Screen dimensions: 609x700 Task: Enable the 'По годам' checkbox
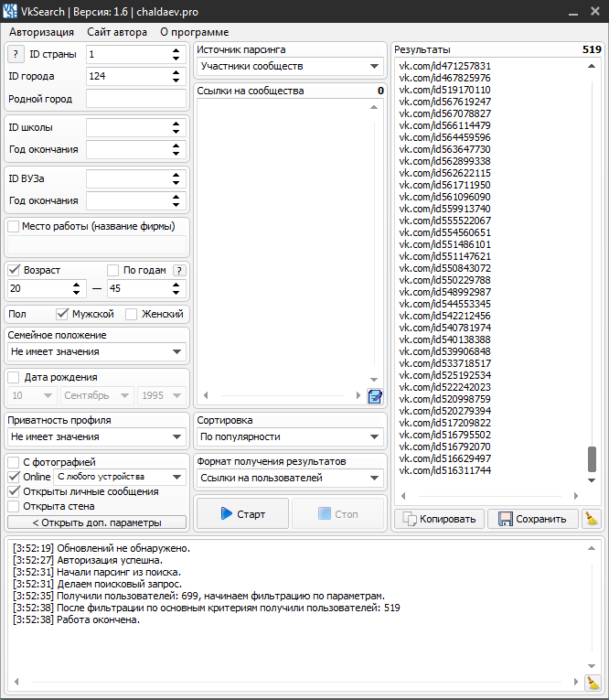tap(112, 270)
